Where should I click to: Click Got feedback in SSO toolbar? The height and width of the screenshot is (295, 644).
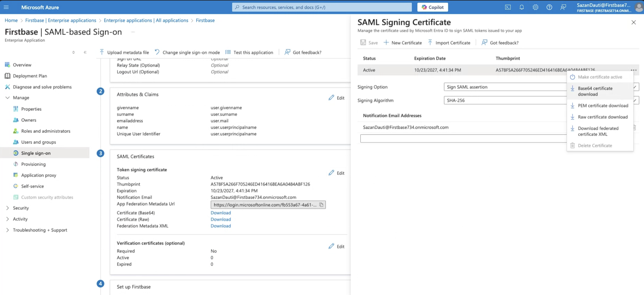(303, 52)
